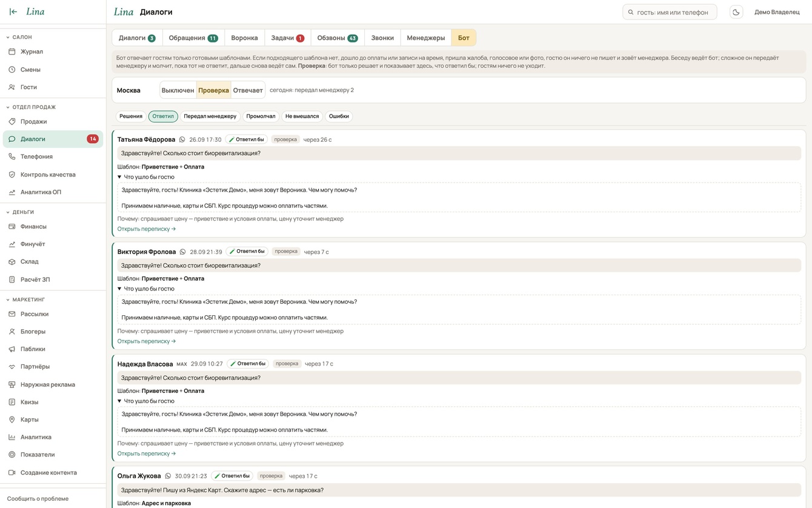The height and width of the screenshot is (508, 812).
Task: Open Виктория Фролова's conversation link
Action: pyautogui.click(x=147, y=341)
